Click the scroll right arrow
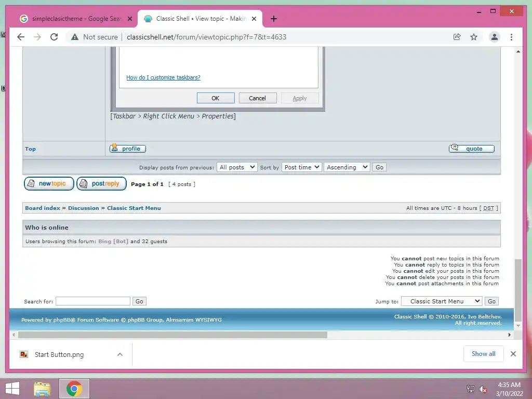532x399 pixels. coord(509,335)
